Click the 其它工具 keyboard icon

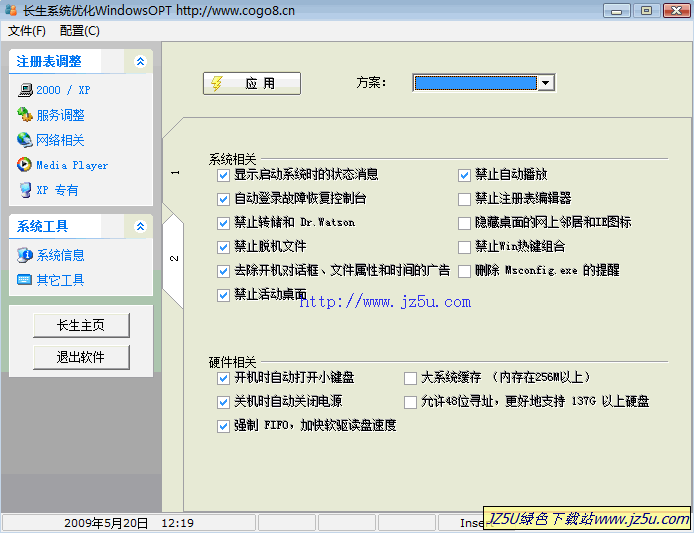tap(24, 280)
